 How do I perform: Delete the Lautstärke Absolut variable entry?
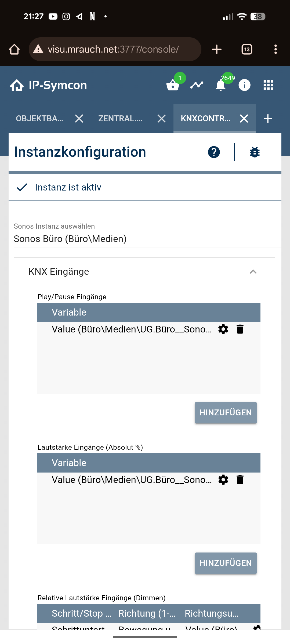click(x=240, y=480)
